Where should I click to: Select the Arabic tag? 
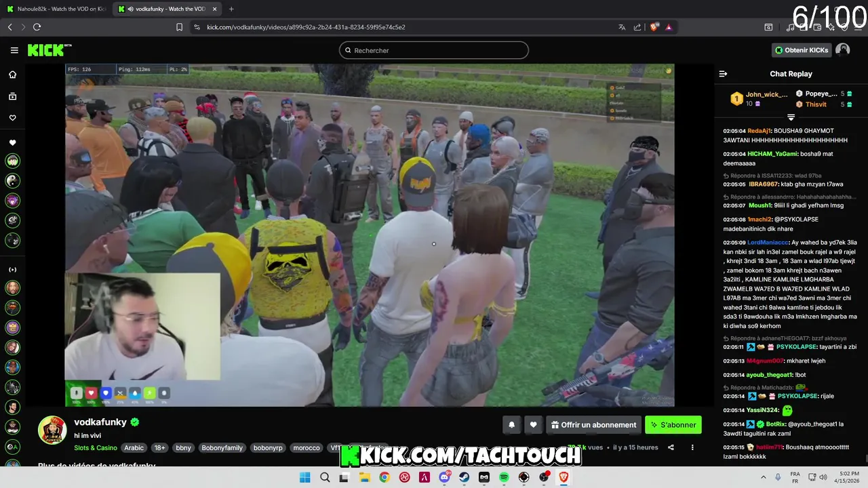[134, 448]
